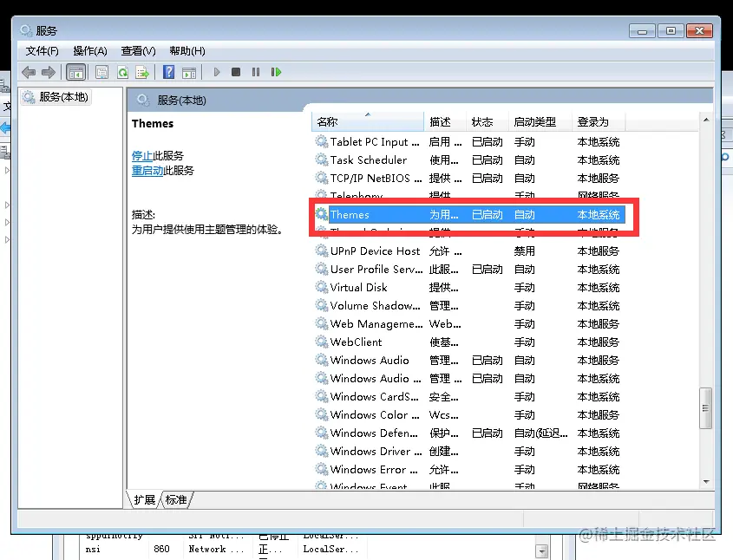Image resolution: width=733 pixels, height=560 pixels.
Task: Sort by the 启动类型 column header
Action: tap(540, 122)
